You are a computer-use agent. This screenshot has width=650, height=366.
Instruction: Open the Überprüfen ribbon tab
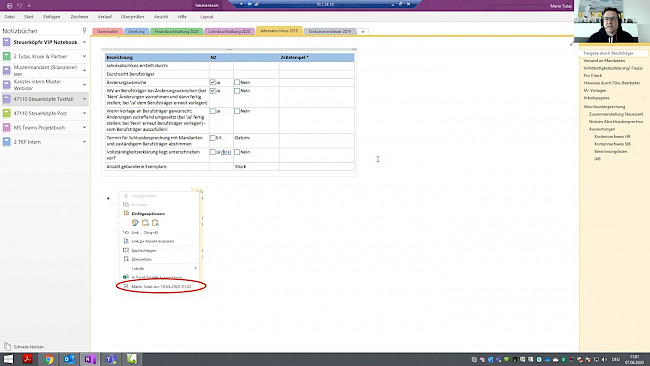pos(132,17)
